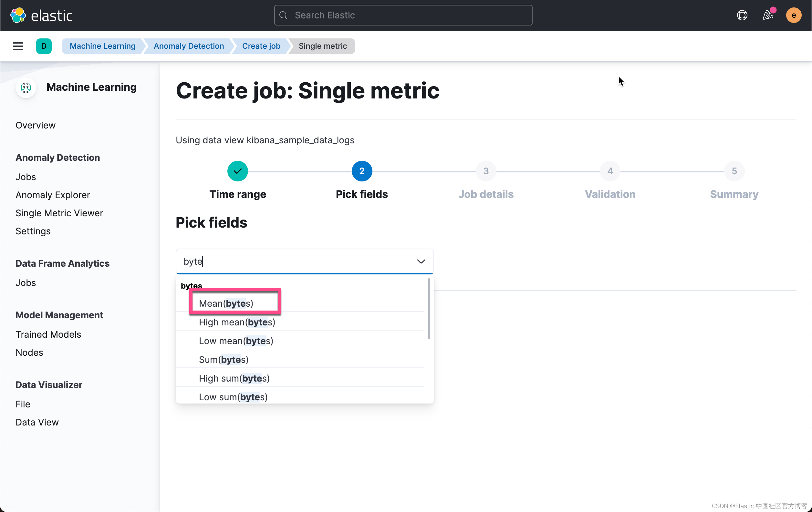Open Single Metric Viewer in sidebar
This screenshot has width=812, height=512.
click(59, 213)
